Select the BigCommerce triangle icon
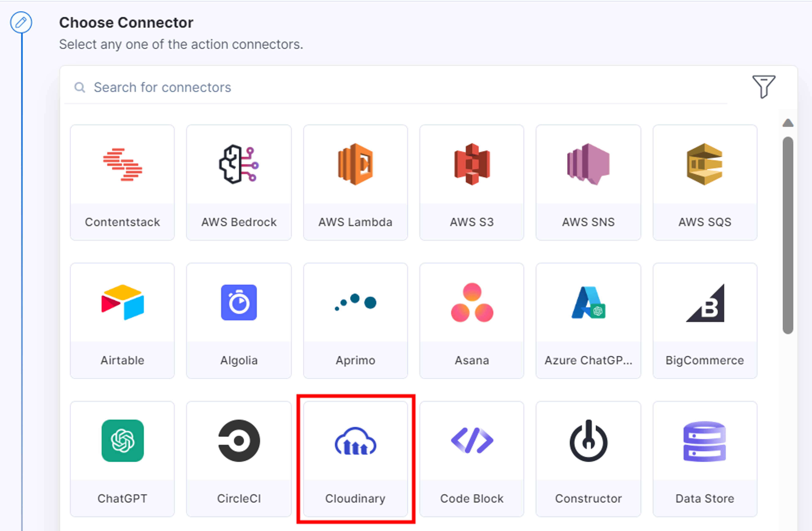The height and width of the screenshot is (531, 812). [705, 303]
